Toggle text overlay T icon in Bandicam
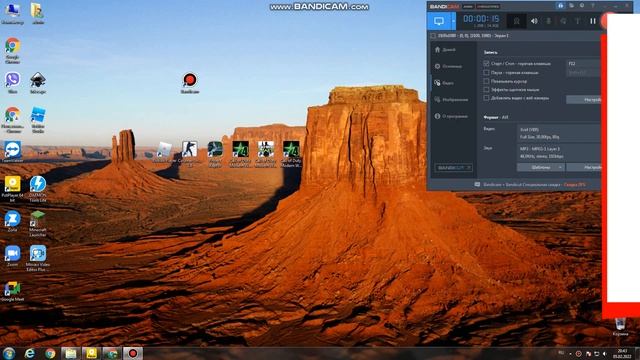The image size is (640, 360). 578,21
